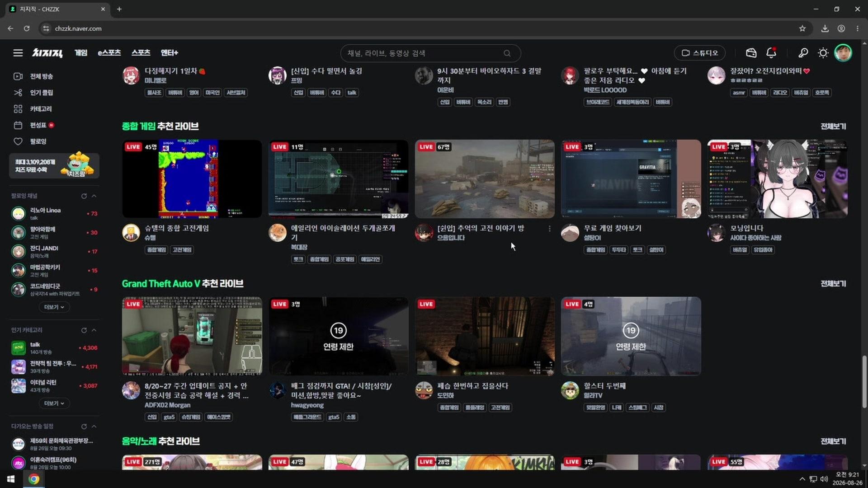Refresh the 다가오는 방송 일정 list
The height and width of the screenshot is (488, 868).
click(84, 427)
